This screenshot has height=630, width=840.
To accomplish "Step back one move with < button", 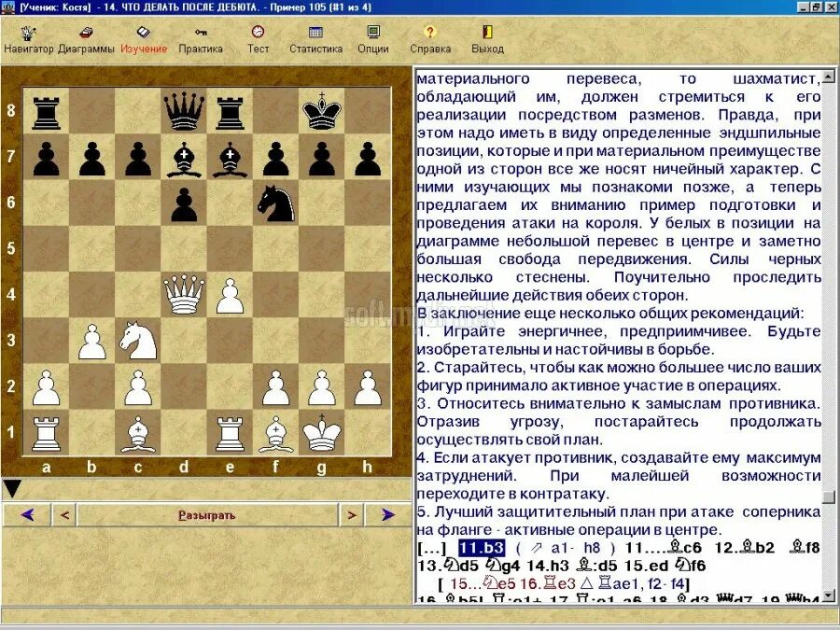I will point(64,515).
